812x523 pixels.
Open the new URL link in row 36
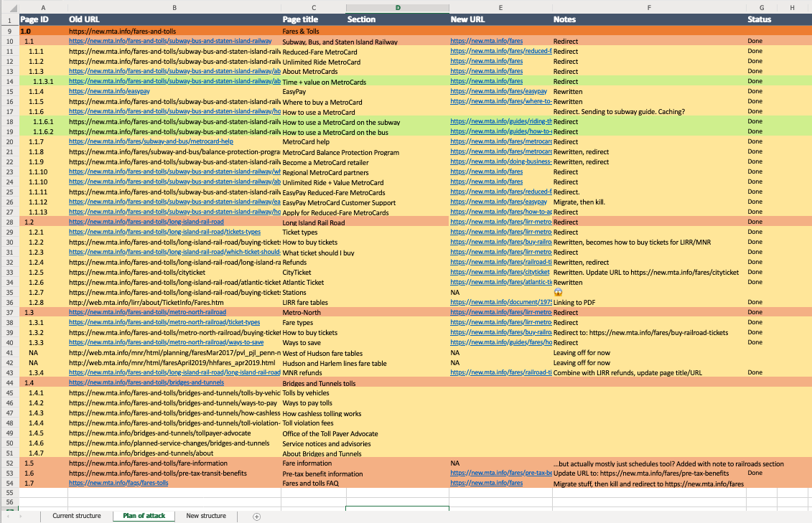[x=500, y=301]
